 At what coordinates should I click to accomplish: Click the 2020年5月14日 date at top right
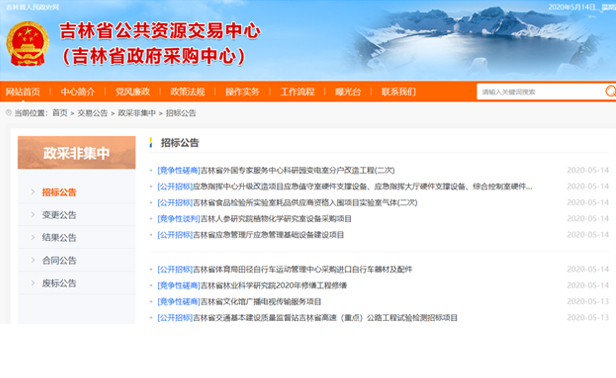pyautogui.click(x=572, y=7)
